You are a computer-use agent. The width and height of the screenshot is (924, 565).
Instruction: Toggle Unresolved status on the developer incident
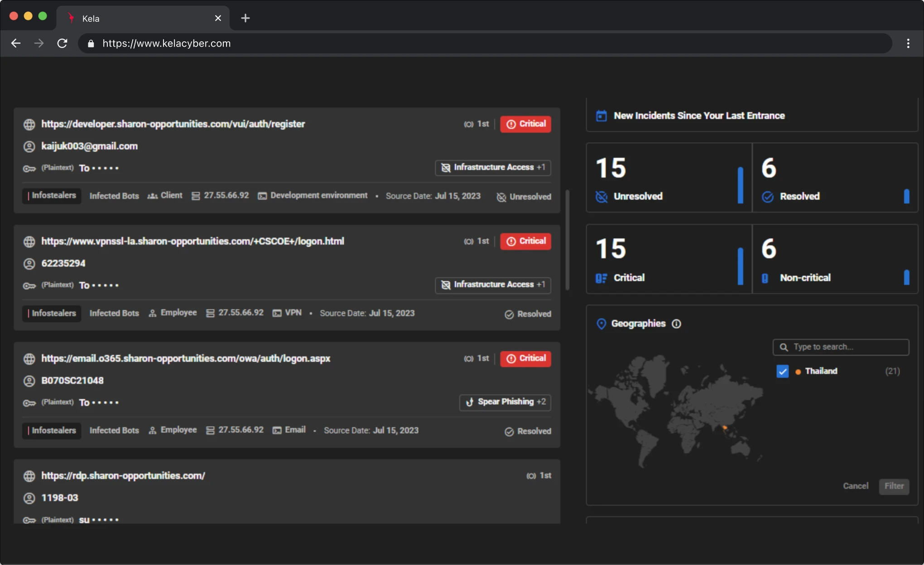(x=524, y=197)
